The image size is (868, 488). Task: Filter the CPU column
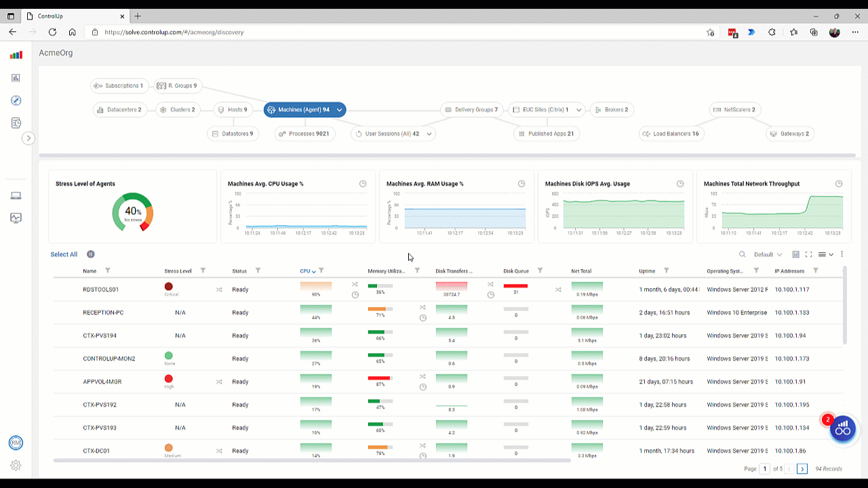pos(321,271)
